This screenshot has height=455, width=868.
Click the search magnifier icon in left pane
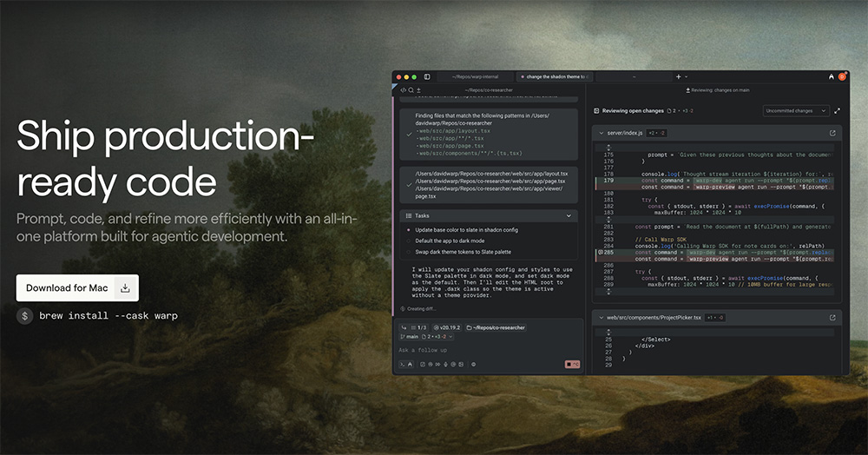click(411, 90)
